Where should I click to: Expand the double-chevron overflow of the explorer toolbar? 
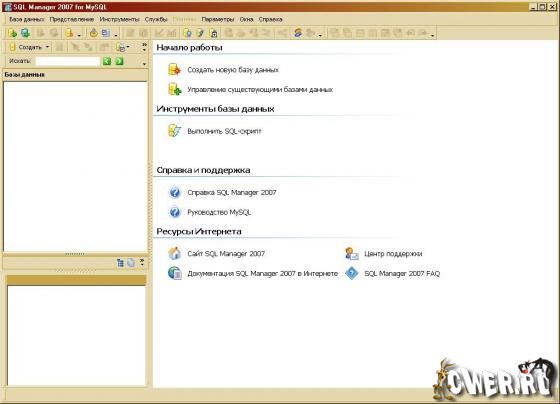(144, 46)
